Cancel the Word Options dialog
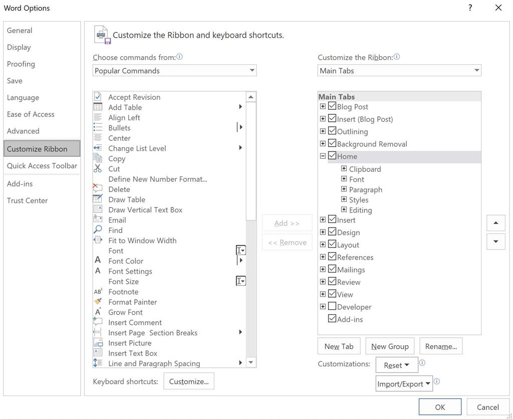 click(488, 407)
